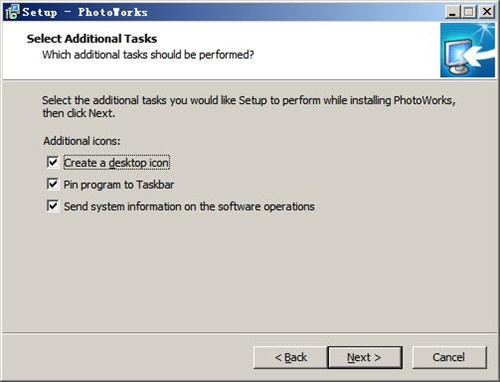Click 'Which additional tasks should be performed?' subtitle
Image resolution: width=500 pixels, height=382 pixels.
click(148, 55)
